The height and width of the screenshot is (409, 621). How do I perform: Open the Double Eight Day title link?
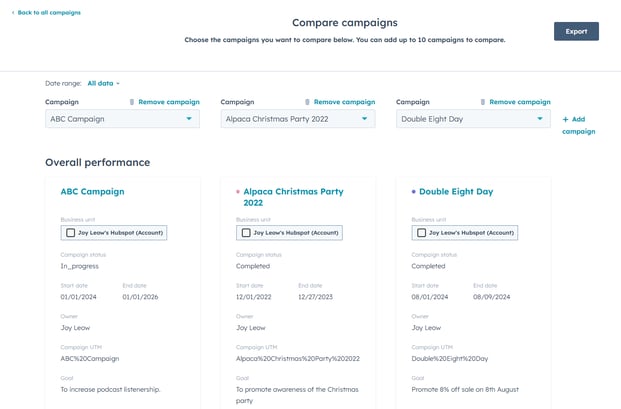[456, 192]
